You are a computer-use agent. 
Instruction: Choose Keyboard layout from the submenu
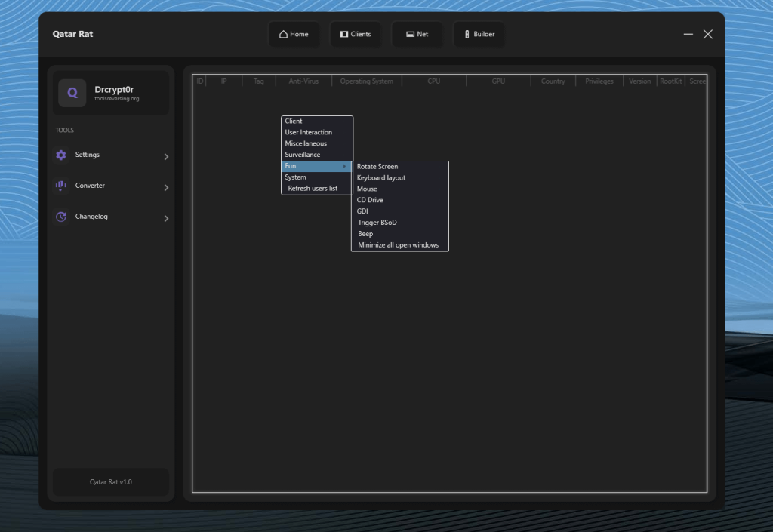tap(381, 178)
